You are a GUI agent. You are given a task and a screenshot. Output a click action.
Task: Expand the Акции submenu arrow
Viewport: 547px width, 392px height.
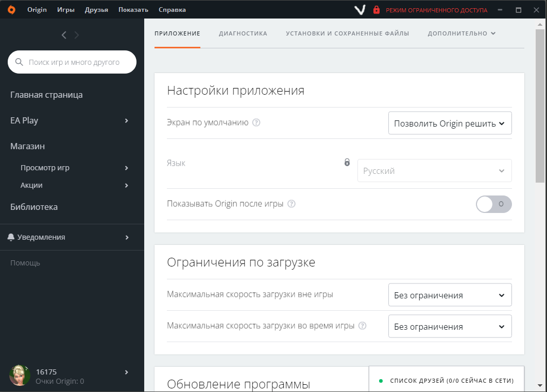[127, 185]
